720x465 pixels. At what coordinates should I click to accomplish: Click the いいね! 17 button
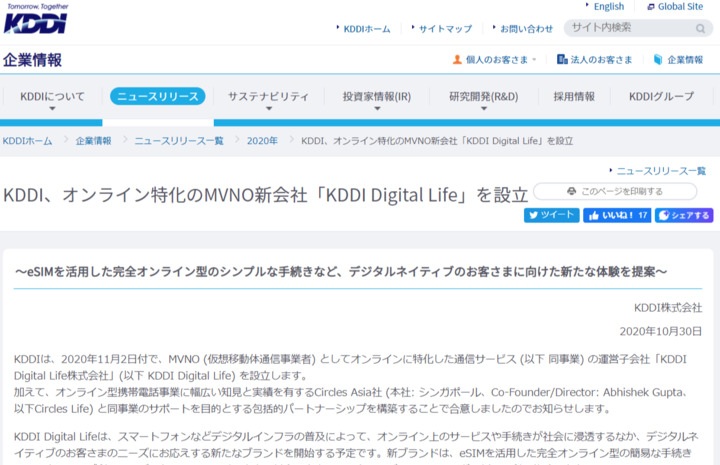[617, 215]
